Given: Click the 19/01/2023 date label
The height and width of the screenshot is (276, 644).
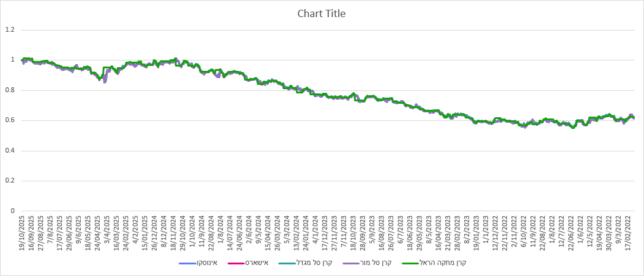Looking at the screenshot, I should click(x=477, y=233).
